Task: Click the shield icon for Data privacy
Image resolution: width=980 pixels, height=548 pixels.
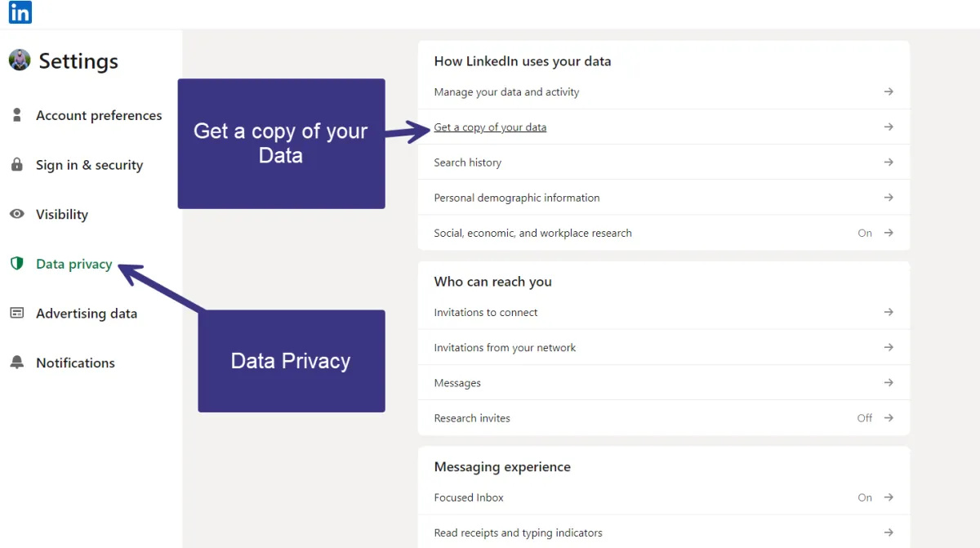Action: pos(16,264)
